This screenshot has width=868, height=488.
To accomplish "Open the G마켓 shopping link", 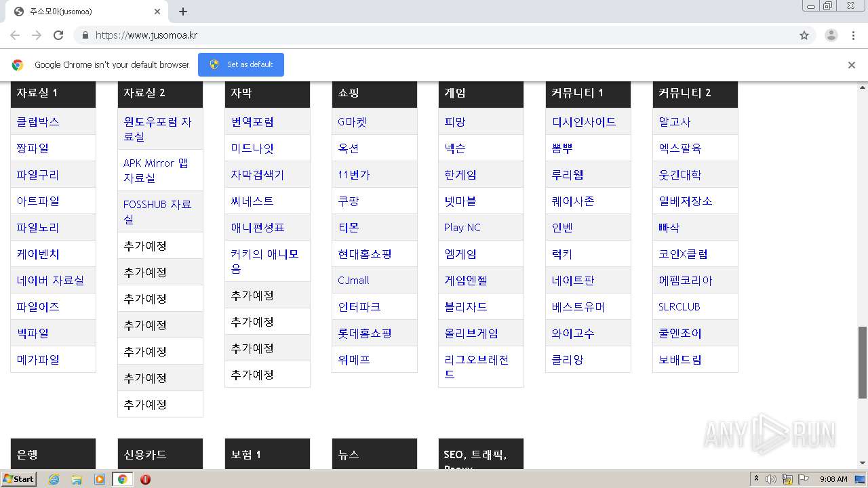I will click(352, 122).
